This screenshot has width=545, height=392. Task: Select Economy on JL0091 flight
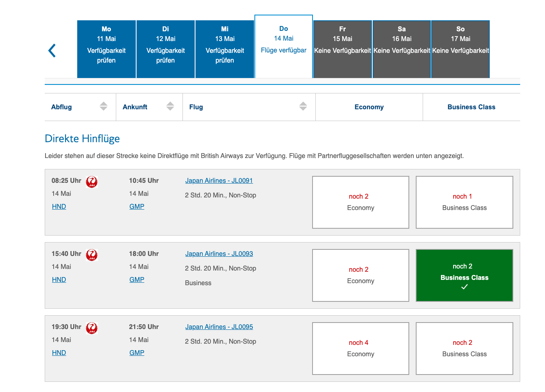tap(360, 202)
